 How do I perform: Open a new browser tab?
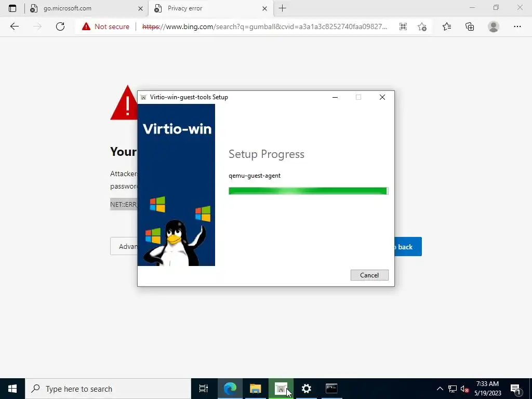click(x=282, y=8)
